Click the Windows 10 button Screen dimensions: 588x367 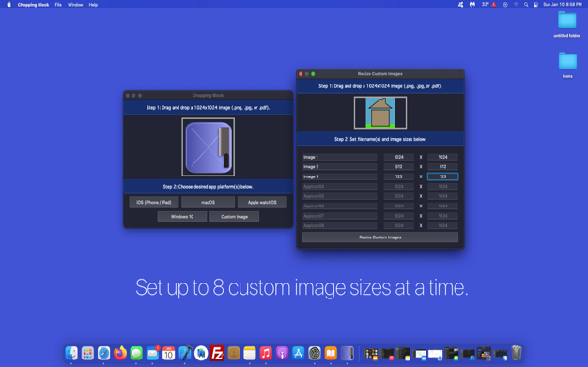point(182,216)
